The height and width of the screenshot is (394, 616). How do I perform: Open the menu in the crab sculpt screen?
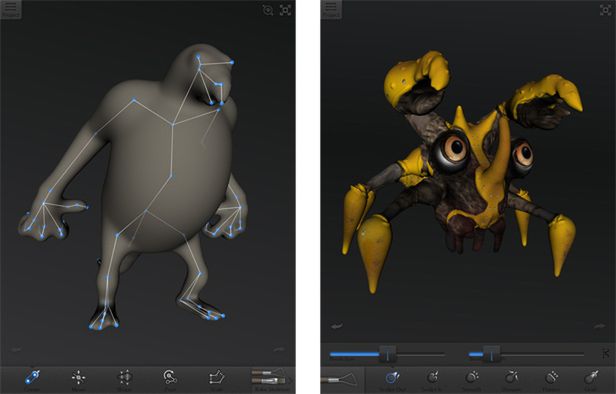click(x=331, y=9)
